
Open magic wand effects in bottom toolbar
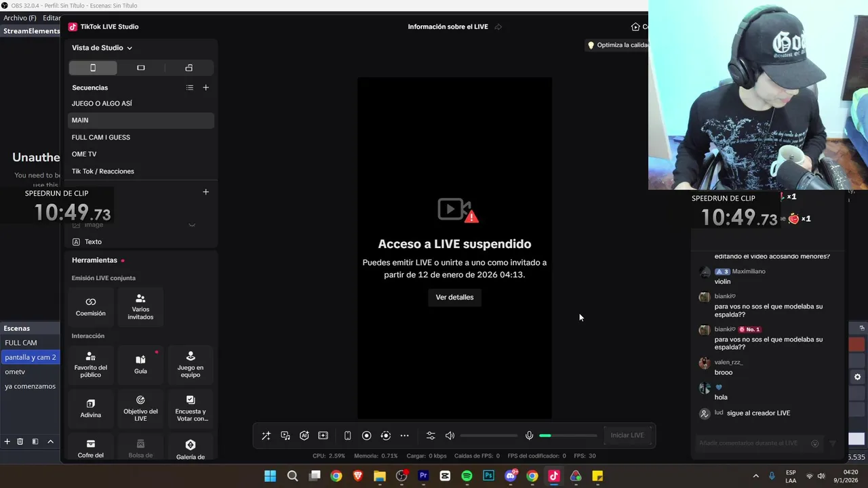click(x=266, y=436)
